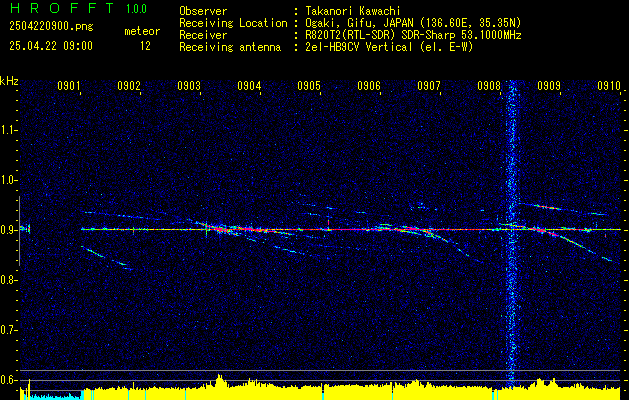Click the 0901 time marker
The image size is (629, 400).
coord(69,85)
